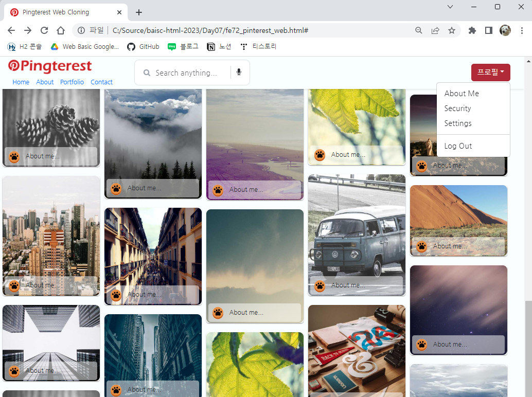Screen dimensions: 532x397
Task: Click the Pingterest logo
Action: coord(50,66)
